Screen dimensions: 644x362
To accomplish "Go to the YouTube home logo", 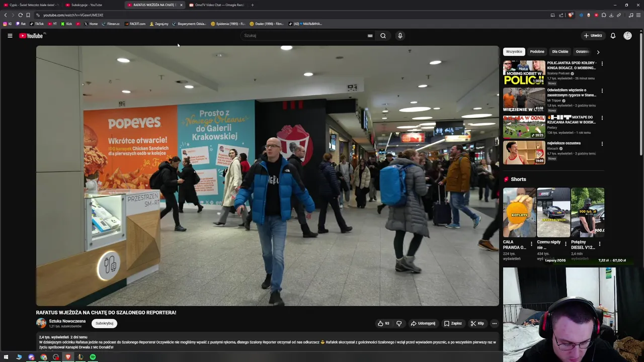I will tap(31, 36).
